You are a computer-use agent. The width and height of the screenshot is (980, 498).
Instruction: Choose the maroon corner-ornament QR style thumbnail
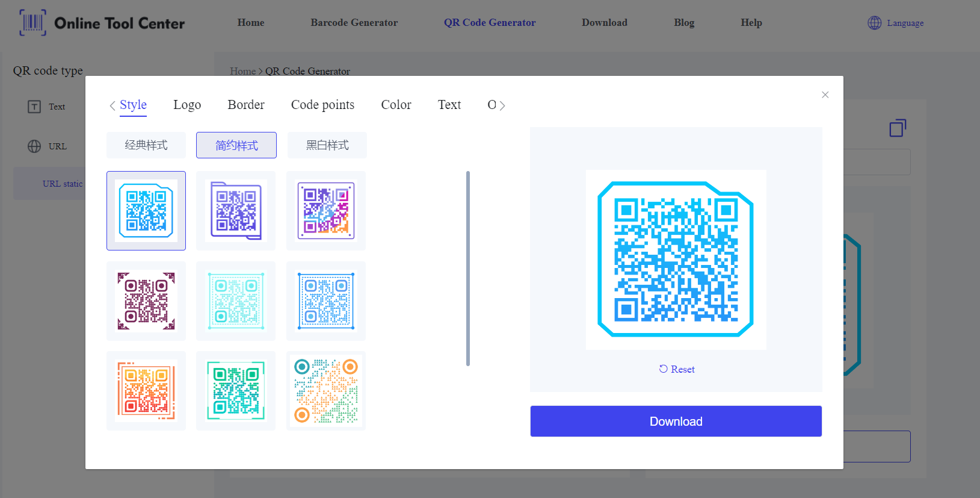tap(146, 301)
